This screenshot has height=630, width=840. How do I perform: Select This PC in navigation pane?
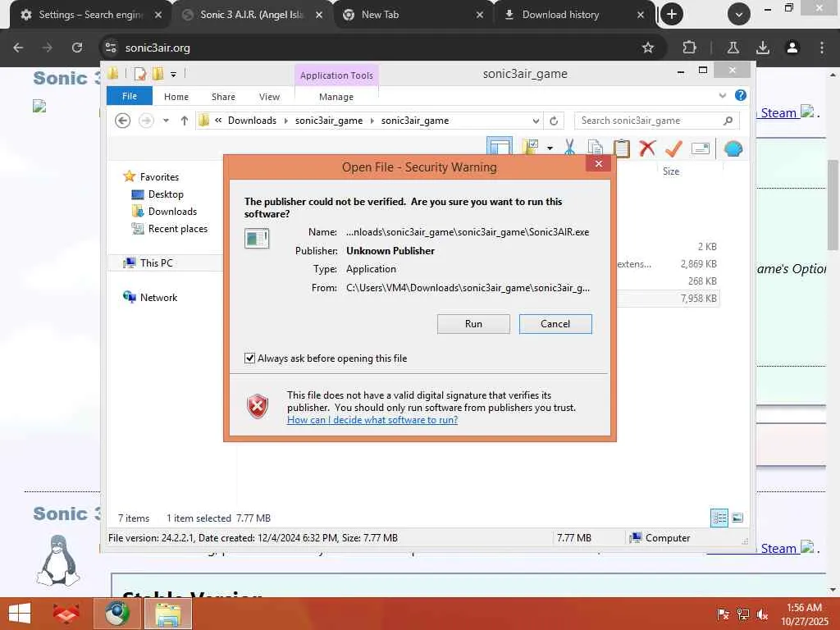click(x=157, y=263)
